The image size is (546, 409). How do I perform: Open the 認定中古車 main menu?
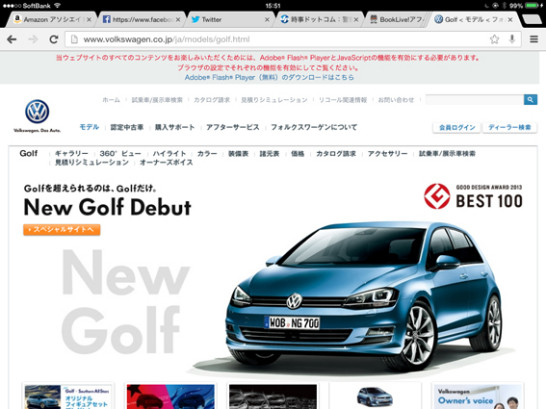(x=127, y=127)
